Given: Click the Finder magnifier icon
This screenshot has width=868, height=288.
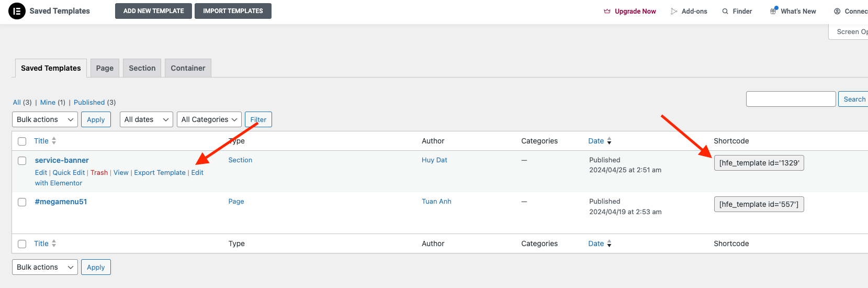Looking at the screenshot, I should click(725, 11).
